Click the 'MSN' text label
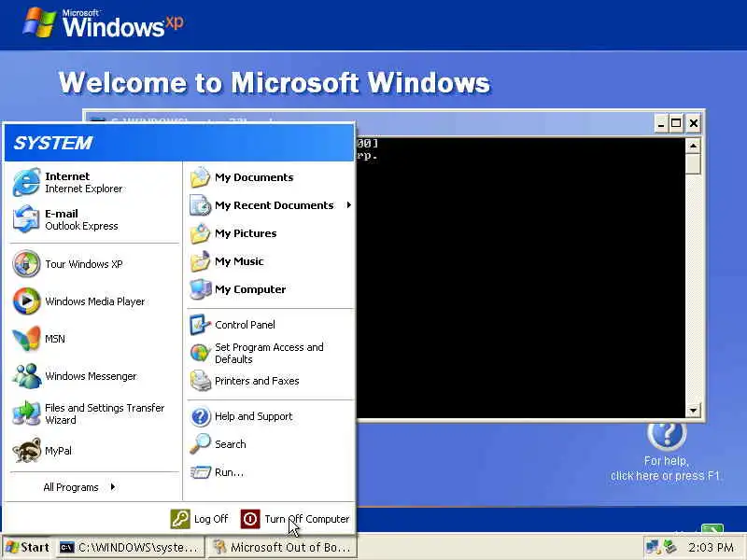Viewport: 747px width, 560px height. (x=55, y=339)
